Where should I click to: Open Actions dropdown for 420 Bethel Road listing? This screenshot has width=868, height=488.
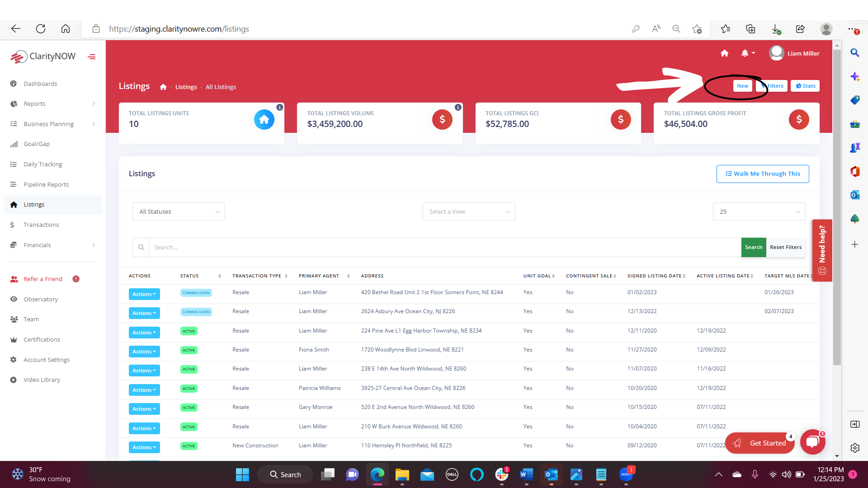[x=144, y=294]
